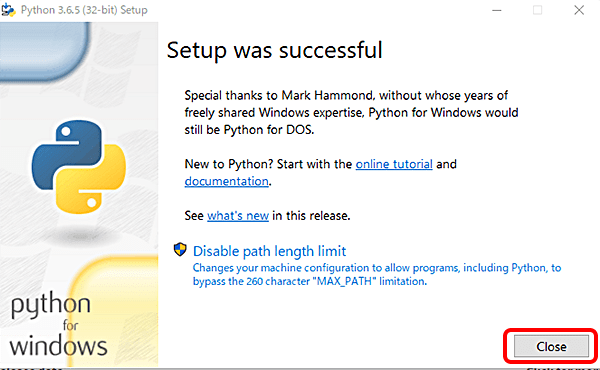The height and width of the screenshot is (370, 600).
Task: Click the "New to Python?" text
Action: pos(228,164)
